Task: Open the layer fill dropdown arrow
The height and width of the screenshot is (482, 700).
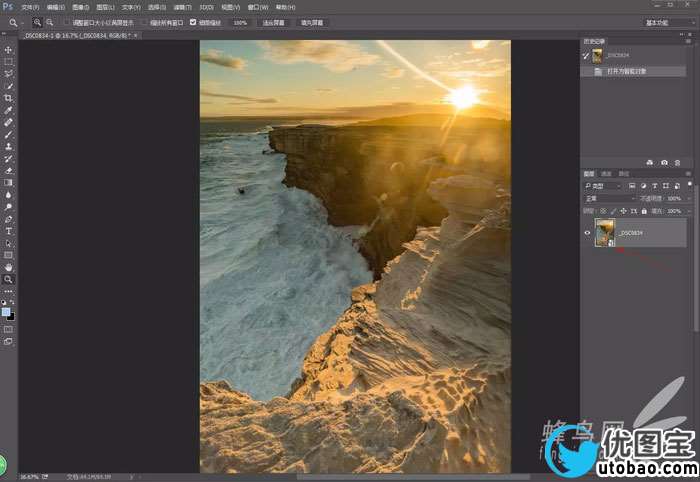Action: (690, 211)
